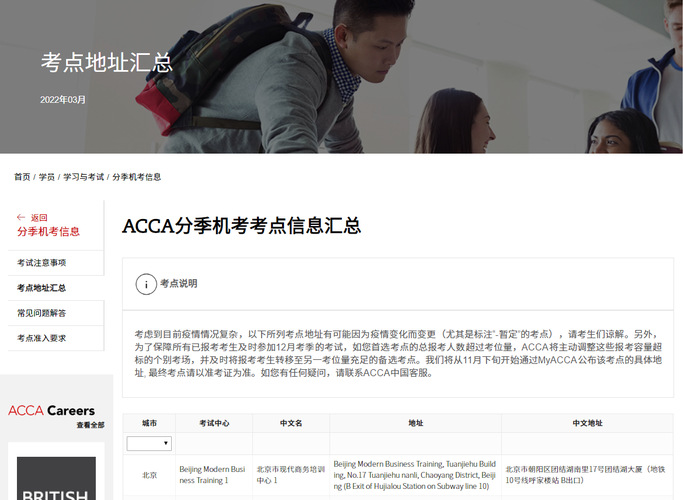Open the city filter dropdown under 城市
This screenshot has height=500, width=683.
click(x=149, y=443)
